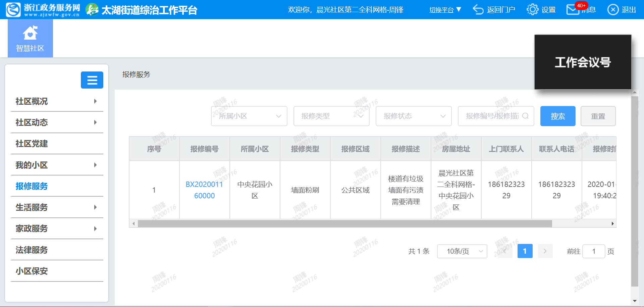Click the 报修编号 column header
The image size is (644, 307).
click(205, 149)
